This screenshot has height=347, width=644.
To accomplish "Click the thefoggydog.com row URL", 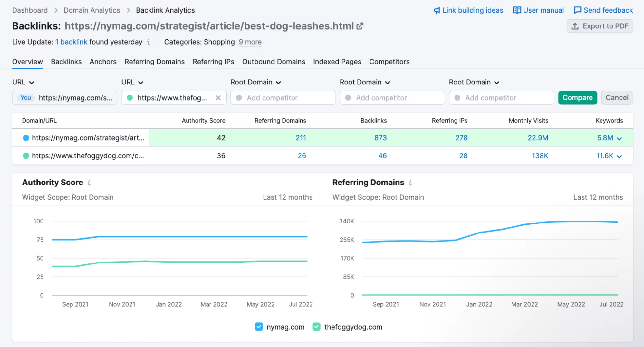I will (88, 156).
